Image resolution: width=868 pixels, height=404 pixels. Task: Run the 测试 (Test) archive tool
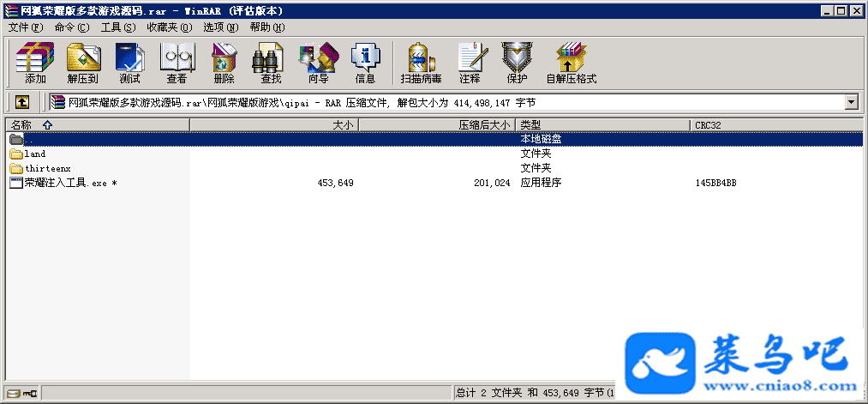click(129, 57)
